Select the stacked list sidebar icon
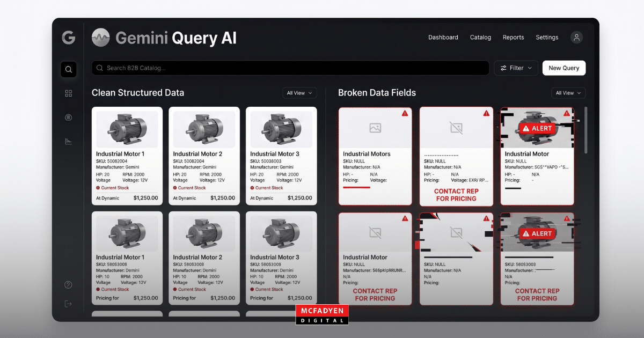 (68, 117)
